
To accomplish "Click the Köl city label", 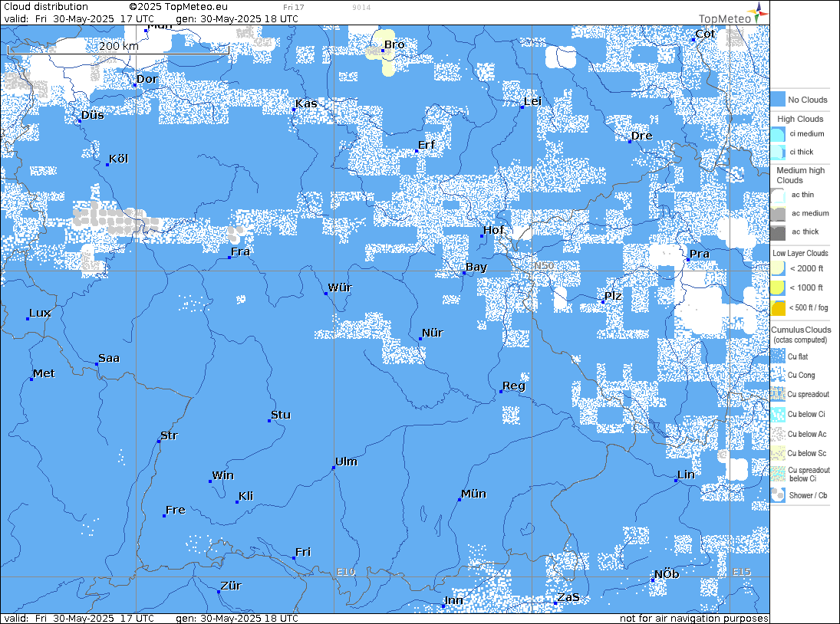I will point(118,159).
